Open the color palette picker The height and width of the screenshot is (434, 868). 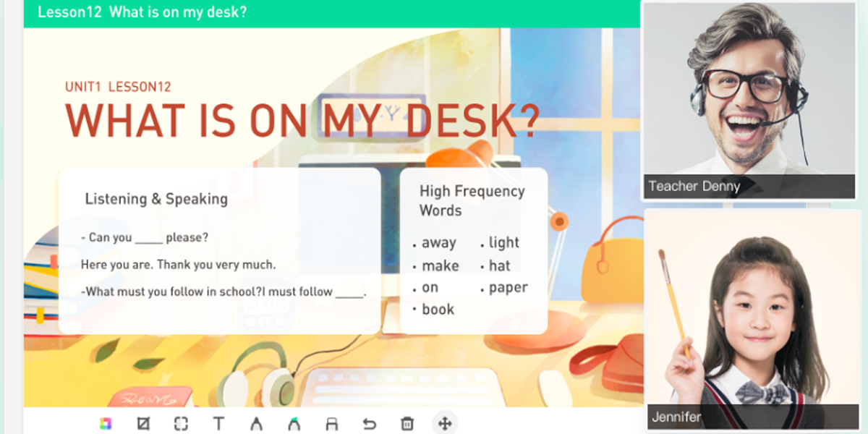(x=106, y=424)
